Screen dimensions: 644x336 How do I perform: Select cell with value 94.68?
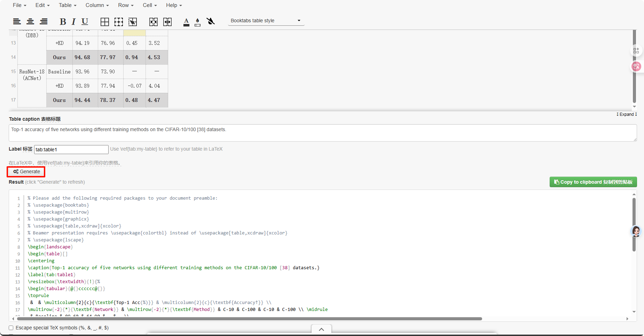(x=85, y=57)
